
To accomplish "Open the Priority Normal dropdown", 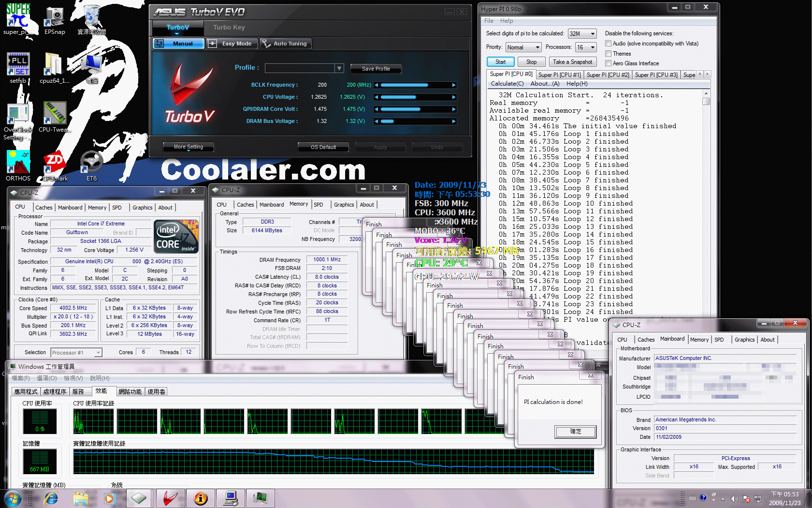I will (523, 47).
